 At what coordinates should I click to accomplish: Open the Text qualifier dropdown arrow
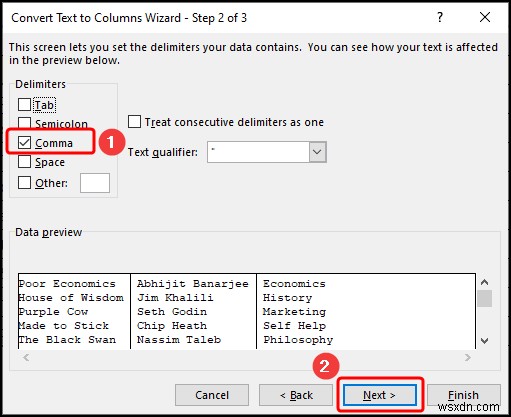tap(317, 152)
